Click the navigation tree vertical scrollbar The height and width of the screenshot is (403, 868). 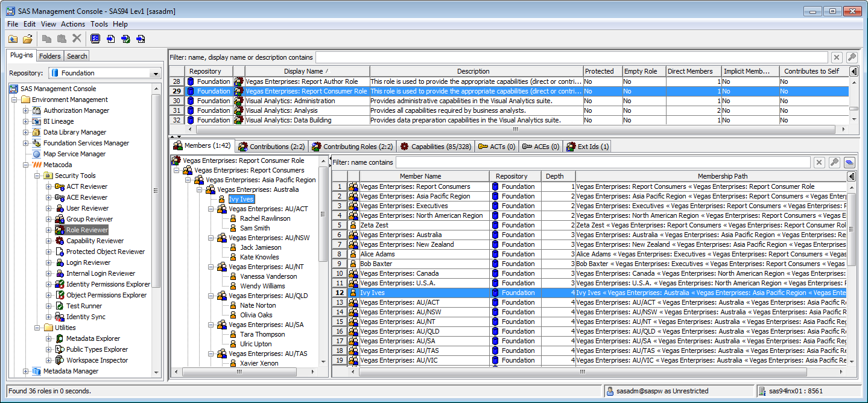(x=157, y=190)
